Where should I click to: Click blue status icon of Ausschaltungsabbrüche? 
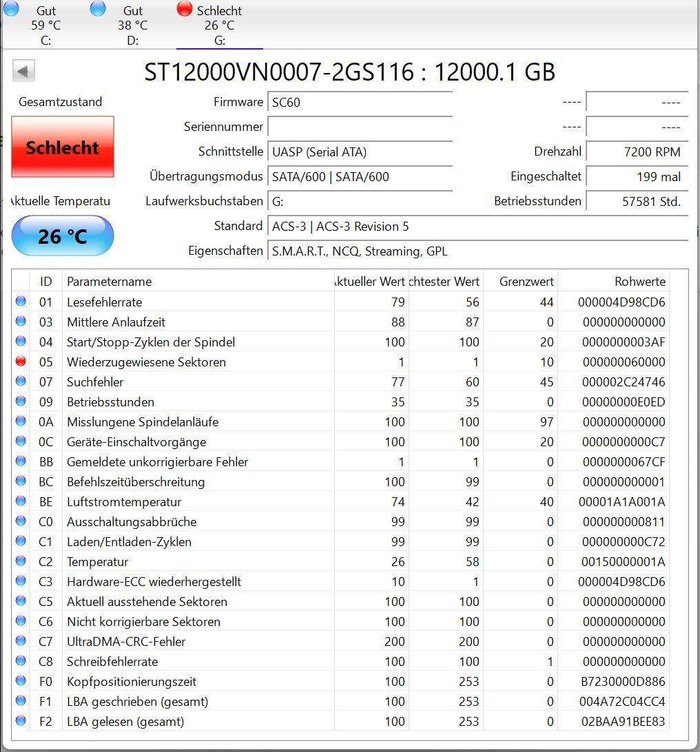coord(21,521)
